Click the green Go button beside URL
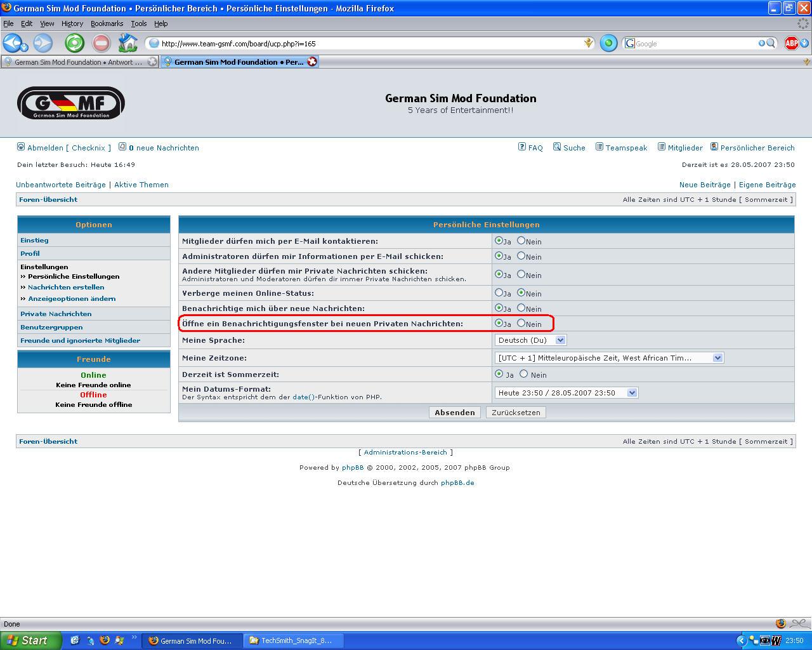Viewport: 812px width, 650px height. (x=608, y=43)
